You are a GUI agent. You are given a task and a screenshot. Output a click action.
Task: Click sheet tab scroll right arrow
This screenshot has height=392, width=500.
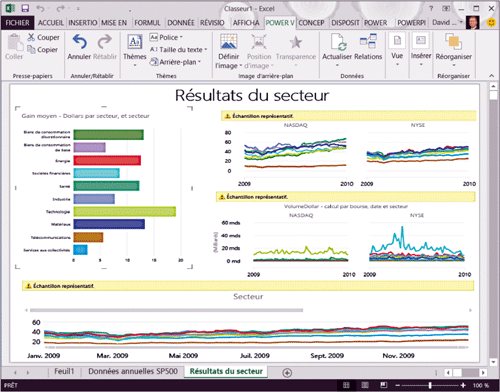[x=28, y=372]
